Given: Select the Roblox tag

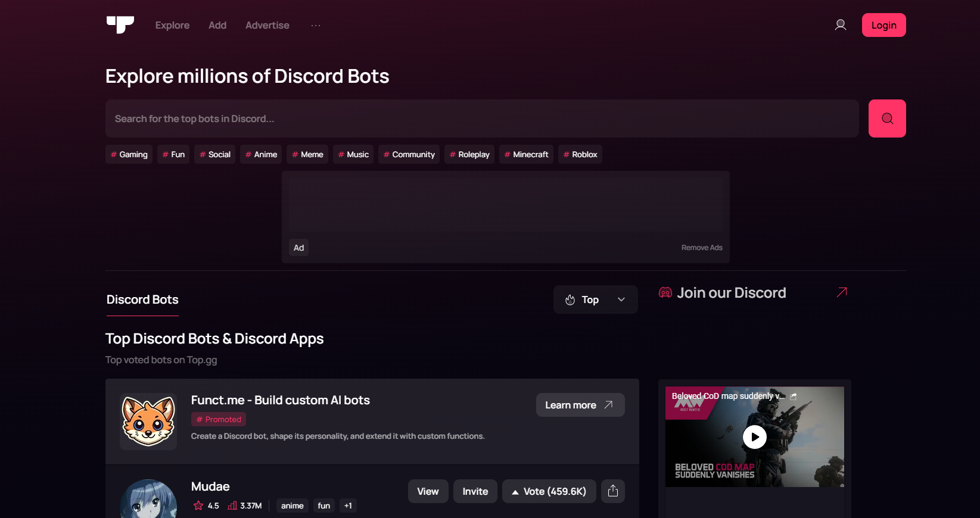Looking at the screenshot, I should [x=580, y=154].
